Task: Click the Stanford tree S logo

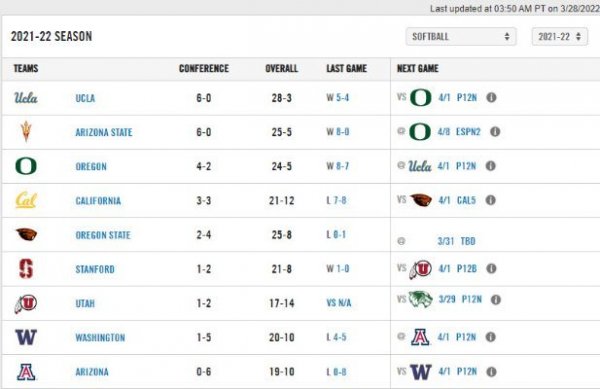Action: pyautogui.click(x=26, y=269)
